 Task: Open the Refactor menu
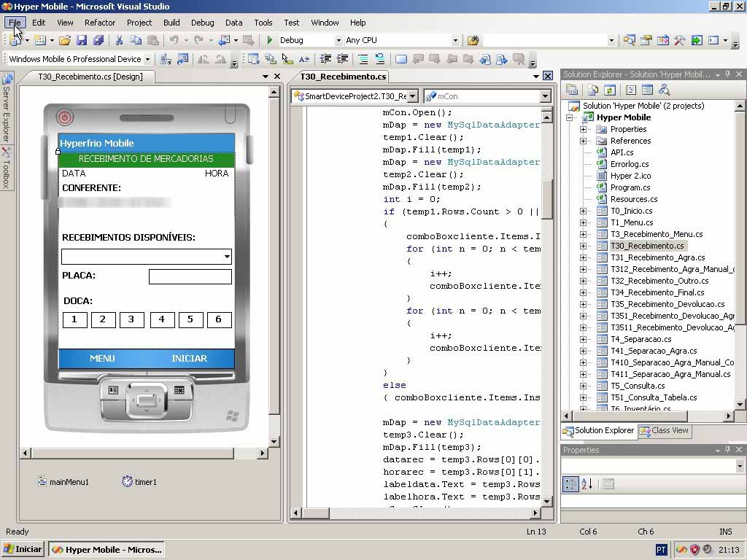(x=99, y=23)
